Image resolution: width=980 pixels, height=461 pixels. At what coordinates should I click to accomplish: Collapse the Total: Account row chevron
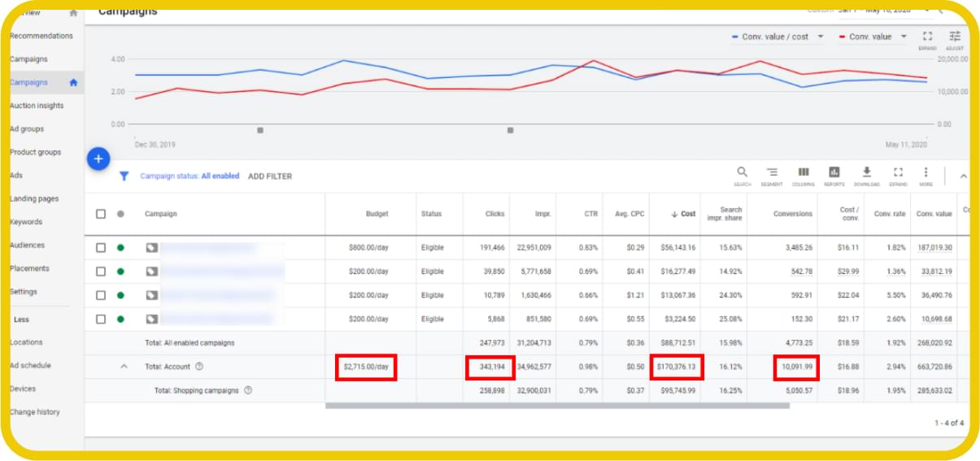[x=124, y=367]
